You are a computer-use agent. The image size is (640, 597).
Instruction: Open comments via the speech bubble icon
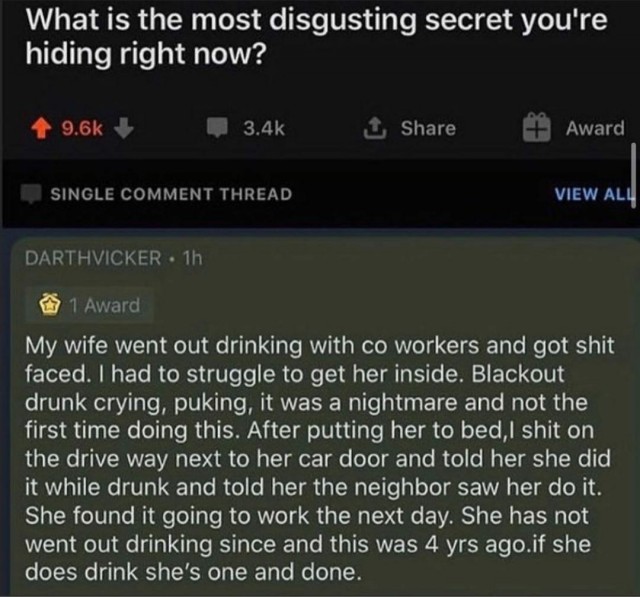(x=217, y=127)
